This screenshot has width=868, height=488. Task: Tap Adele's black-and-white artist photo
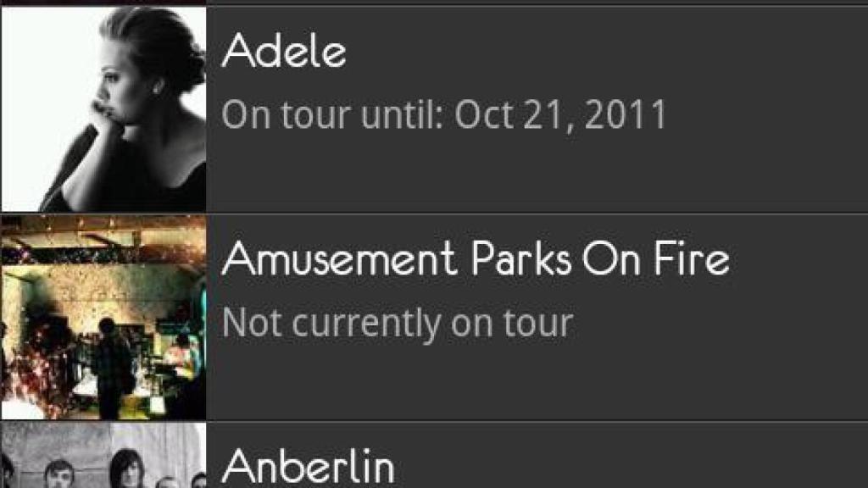pyautogui.click(x=103, y=108)
